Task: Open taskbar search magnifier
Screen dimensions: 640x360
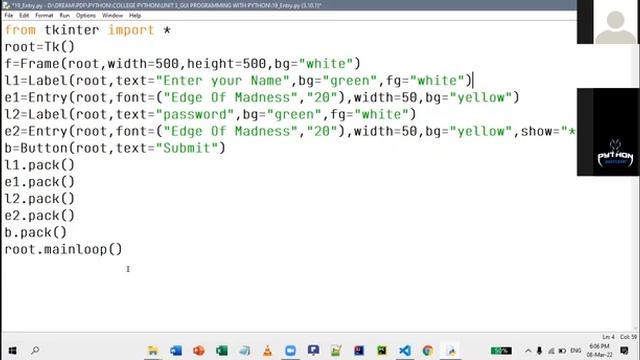Action: (35, 351)
